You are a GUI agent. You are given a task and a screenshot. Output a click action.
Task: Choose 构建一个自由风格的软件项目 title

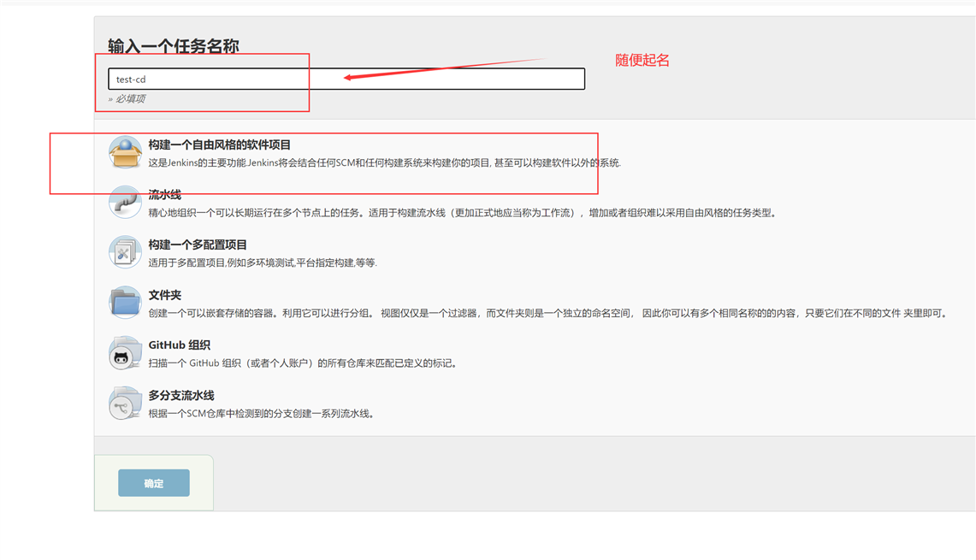pyautogui.click(x=219, y=144)
